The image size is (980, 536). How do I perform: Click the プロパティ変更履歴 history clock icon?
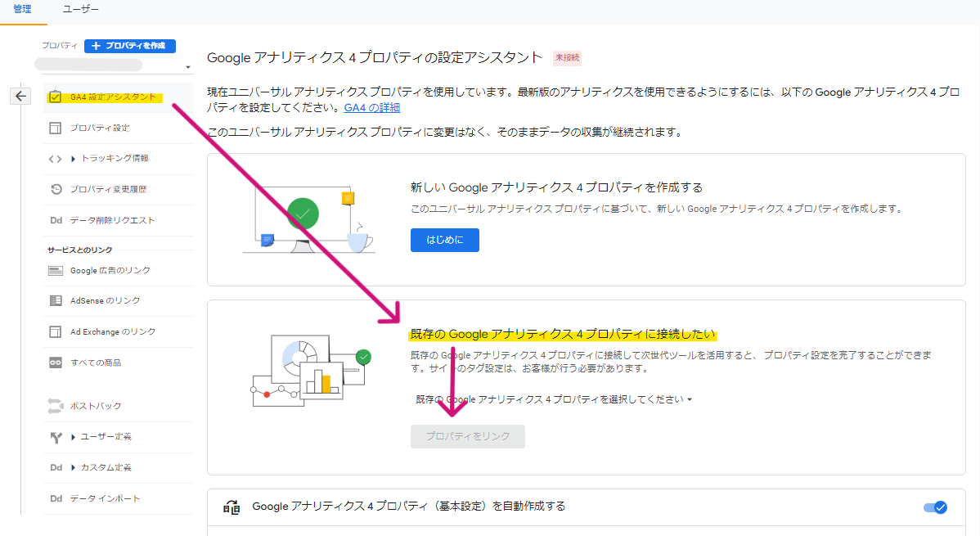[x=56, y=189]
